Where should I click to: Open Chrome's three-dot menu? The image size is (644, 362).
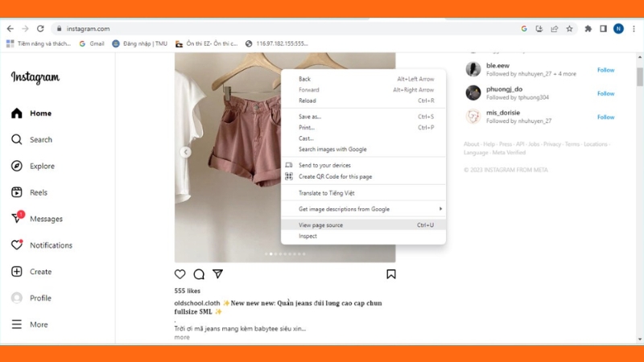634,29
